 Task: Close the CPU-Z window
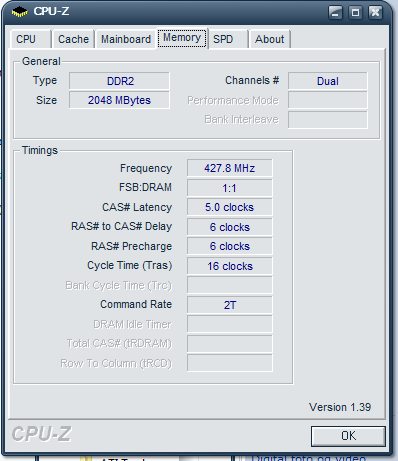pos(375,13)
